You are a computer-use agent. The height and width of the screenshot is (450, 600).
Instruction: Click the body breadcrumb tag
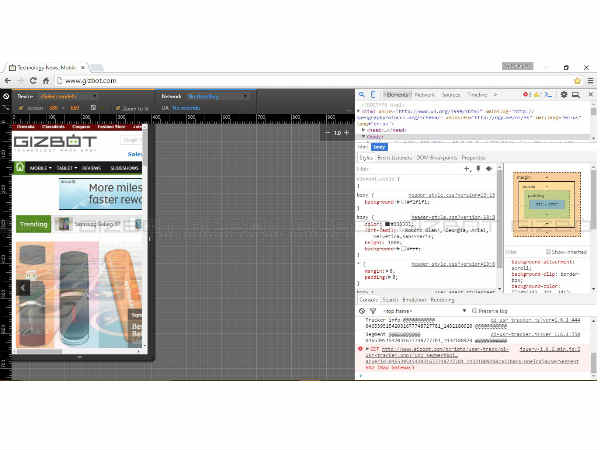pyautogui.click(x=379, y=147)
